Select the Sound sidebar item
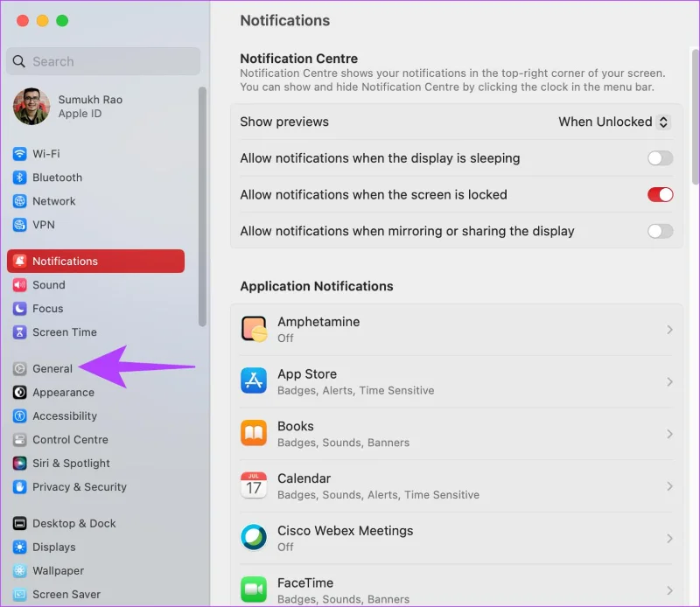700x607 pixels. coord(96,285)
